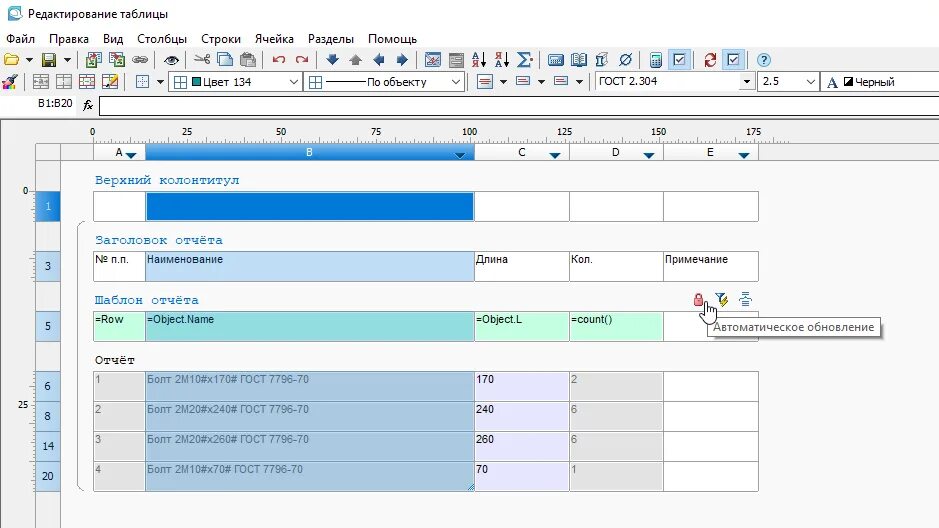This screenshot has width=939, height=528.
Task: Click the formula input field
Action: point(519,105)
